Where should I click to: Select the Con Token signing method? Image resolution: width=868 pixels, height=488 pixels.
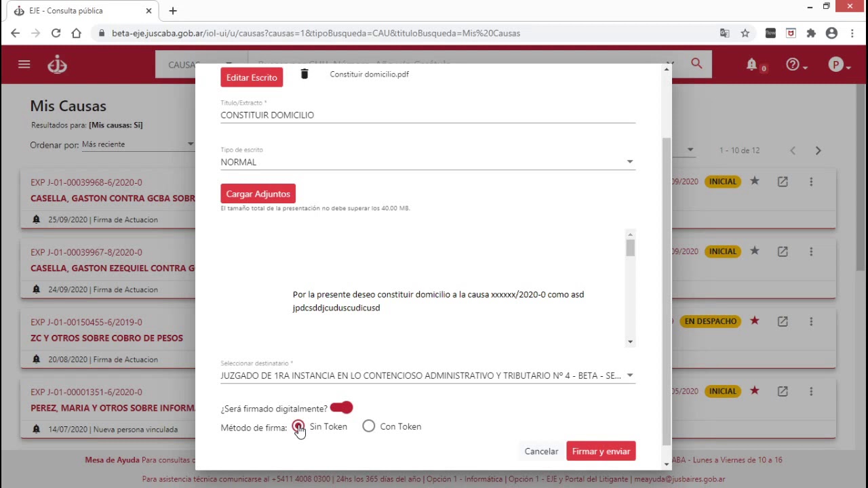pos(368,426)
